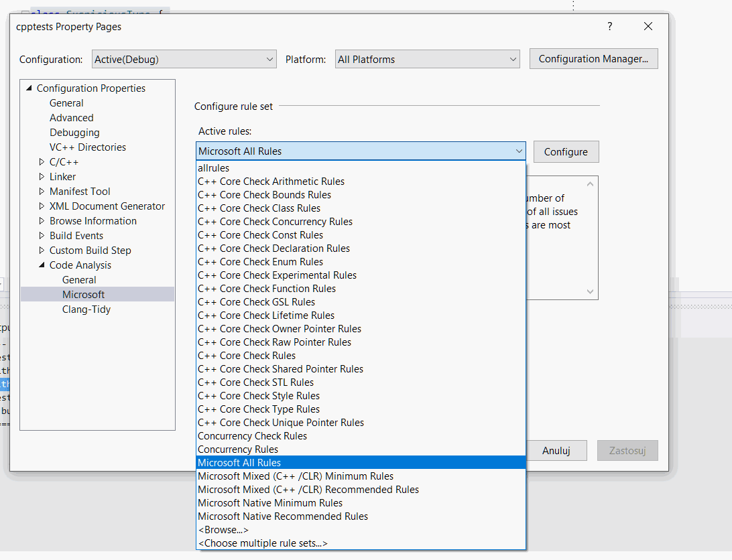This screenshot has height=560, width=732.
Task: Select the Debugging tree item
Action: pyautogui.click(x=74, y=133)
